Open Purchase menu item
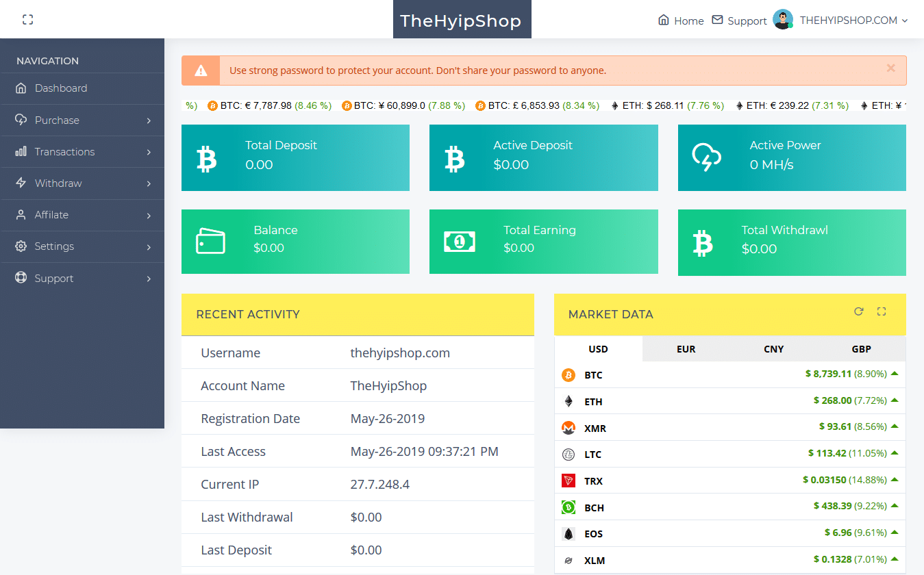 point(82,120)
